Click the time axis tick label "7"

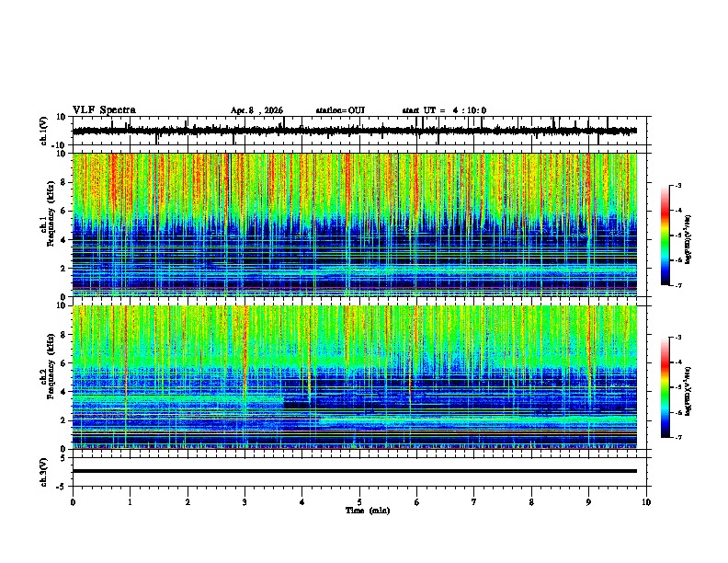coord(474,502)
